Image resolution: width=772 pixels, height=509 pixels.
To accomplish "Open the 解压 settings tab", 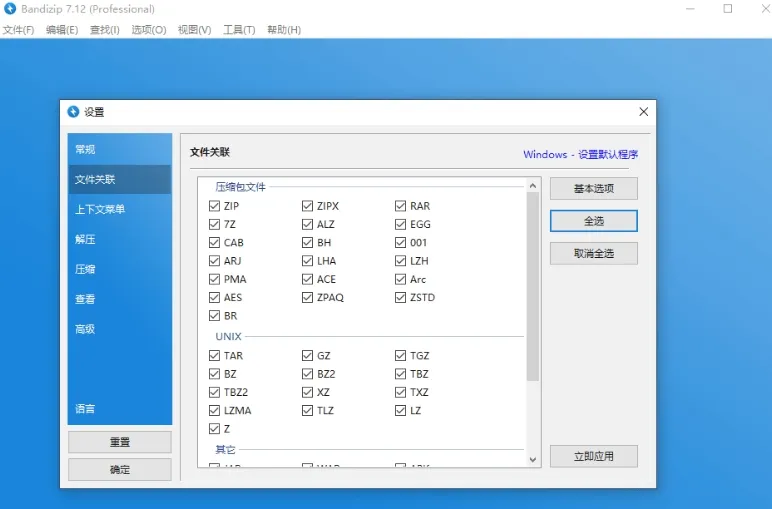I will click(120, 239).
